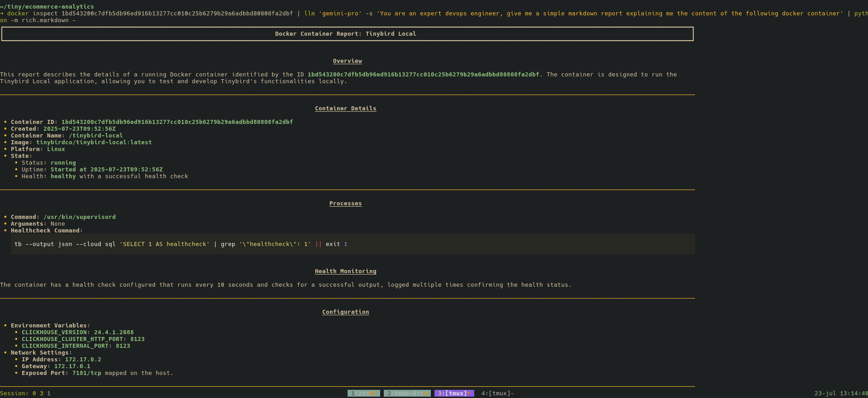Click the prompt arrow before the docker command

point(2,14)
